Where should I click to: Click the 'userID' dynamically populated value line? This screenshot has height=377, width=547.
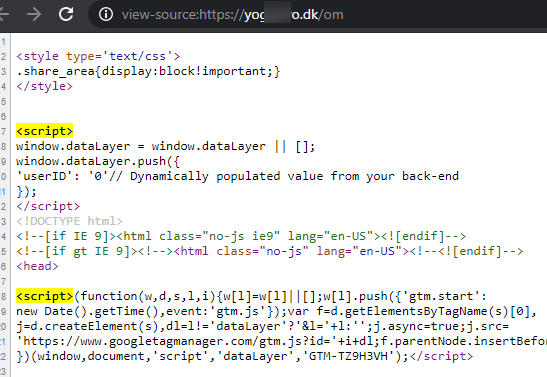[238, 176]
